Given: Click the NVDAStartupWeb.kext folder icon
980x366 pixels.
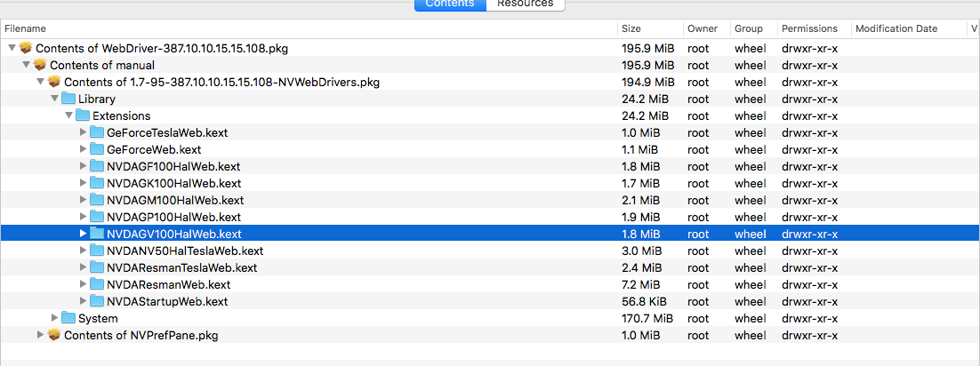Looking at the screenshot, I should coord(97,301).
